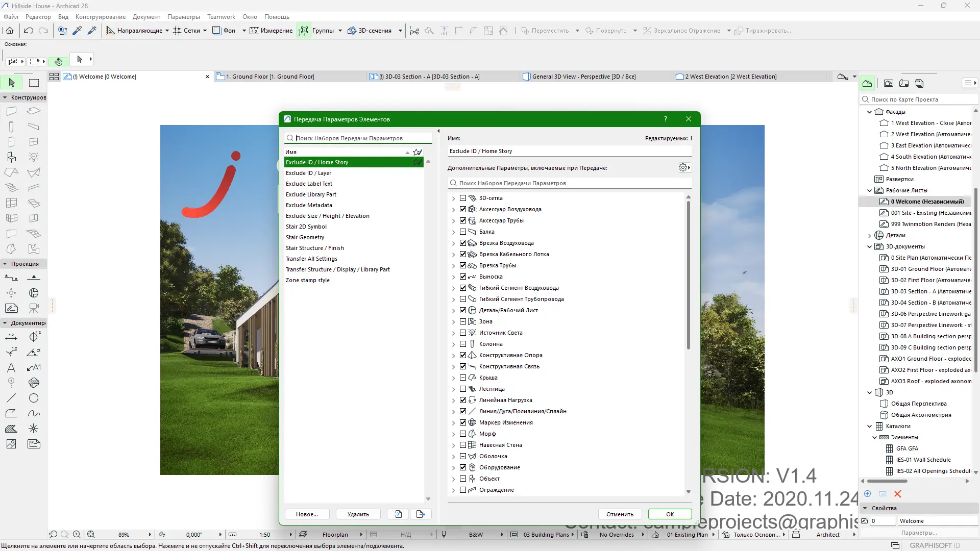Open the Направляющие dropdown arrow

point(167,31)
